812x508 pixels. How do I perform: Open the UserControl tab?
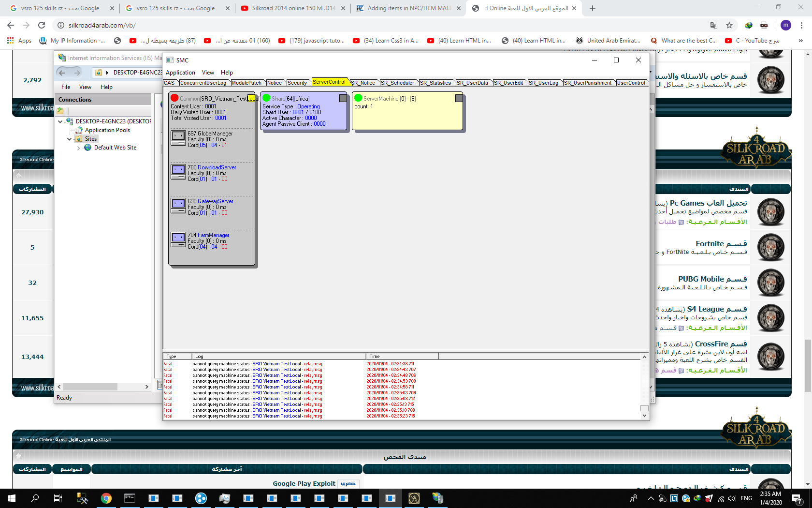tap(631, 83)
